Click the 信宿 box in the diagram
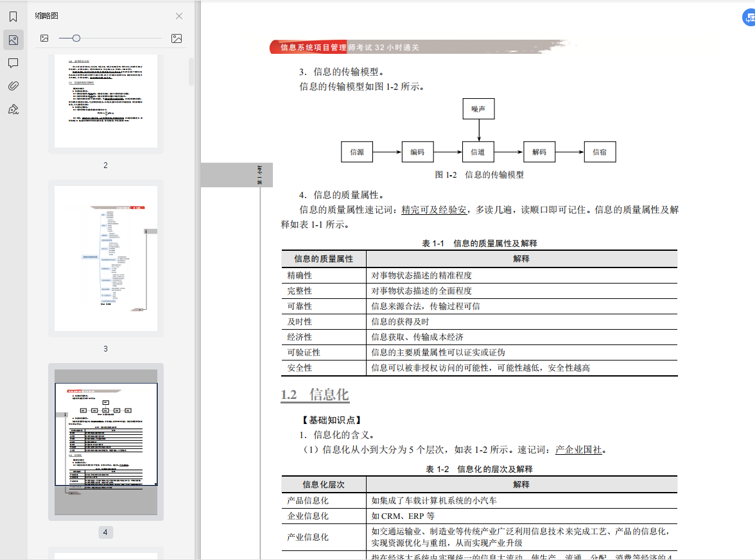755x560 pixels. [600, 151]
